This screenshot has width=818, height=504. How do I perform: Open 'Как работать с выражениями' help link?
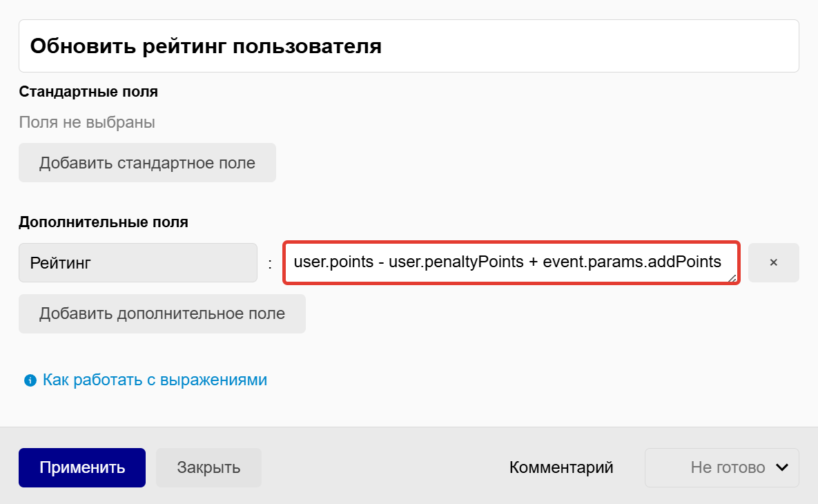(x=155, y=380)
